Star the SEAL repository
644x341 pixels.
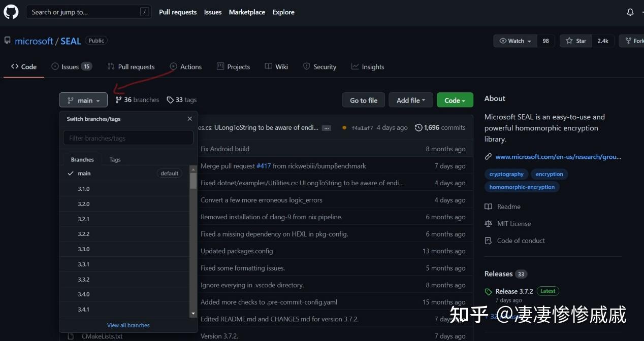(575, 41)
